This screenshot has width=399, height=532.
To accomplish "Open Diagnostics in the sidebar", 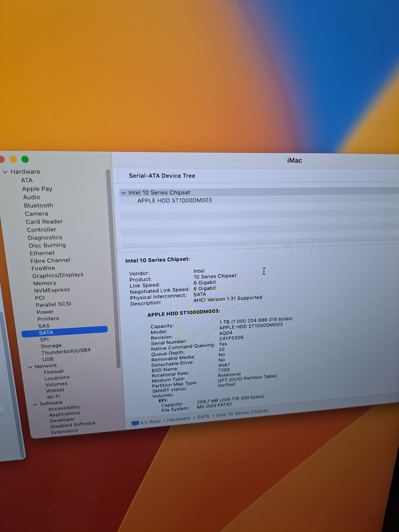I will 45,238.
